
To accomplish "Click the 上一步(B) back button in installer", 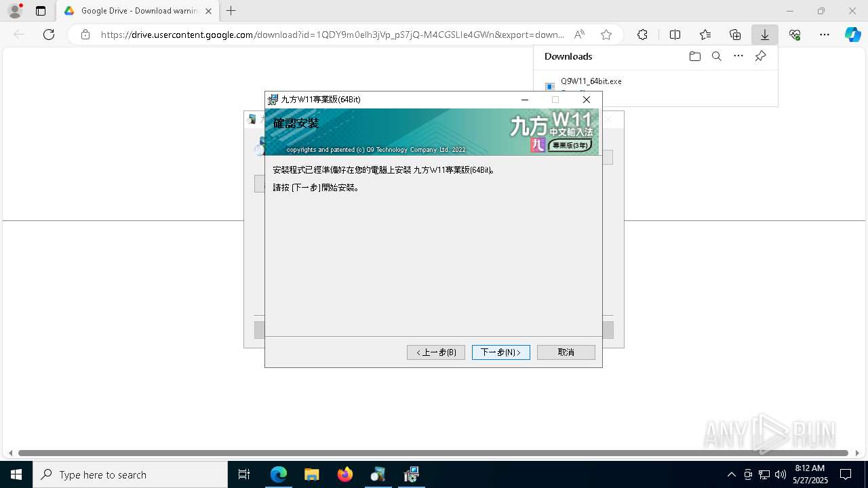I will 436,352.
